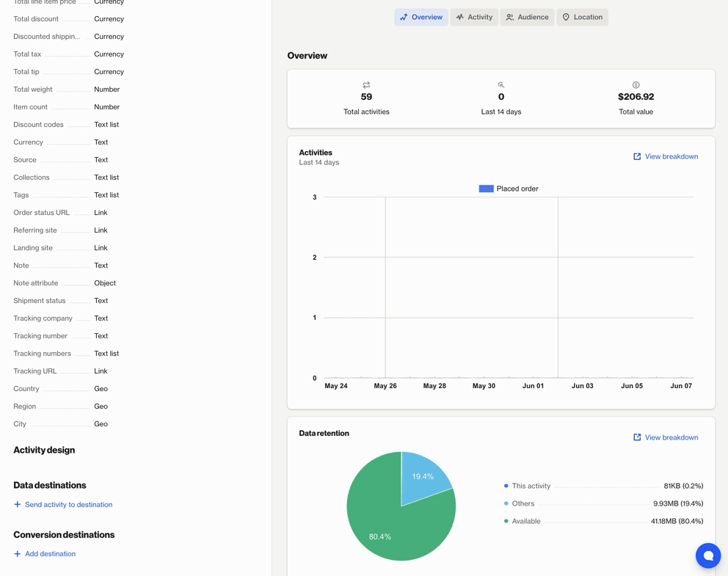Click the Audience tab people icon

tap(510, 17)
